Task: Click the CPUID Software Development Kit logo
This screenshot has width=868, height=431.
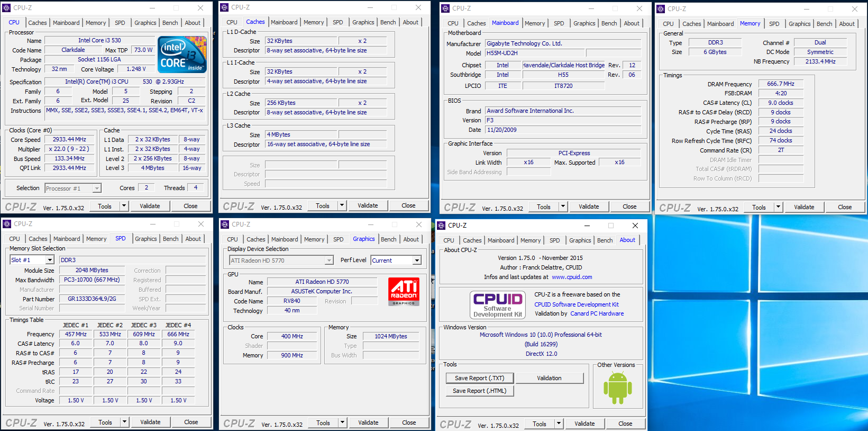Action: point(498,304)
